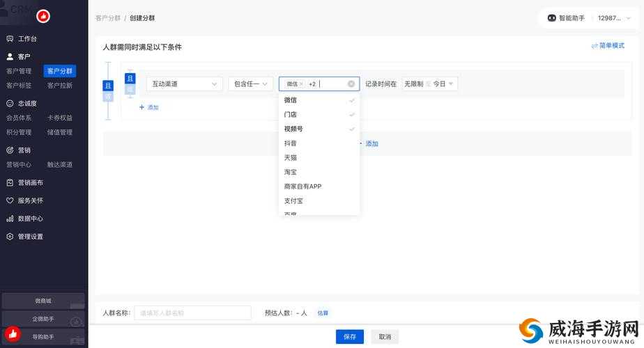Open 营销中心 in sidebar
Image resolution: width=644 pixels, height=348 pixels.
click(19, 164)
